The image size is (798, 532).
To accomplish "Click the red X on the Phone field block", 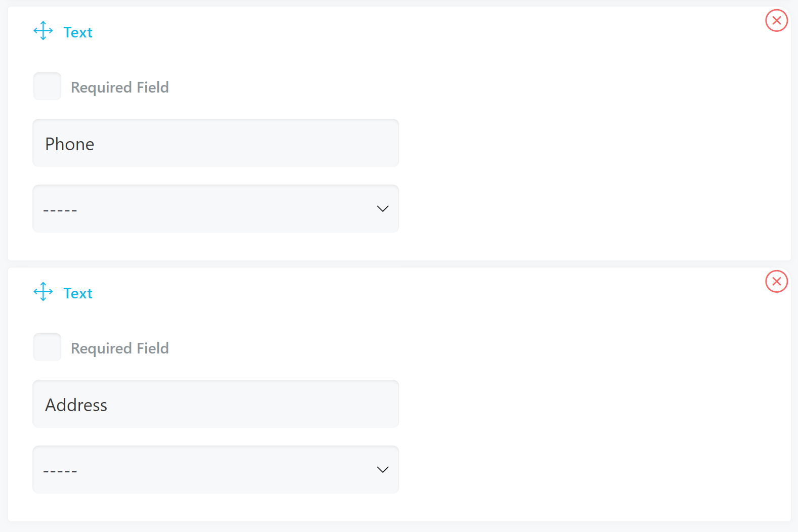I will point(776,20).
